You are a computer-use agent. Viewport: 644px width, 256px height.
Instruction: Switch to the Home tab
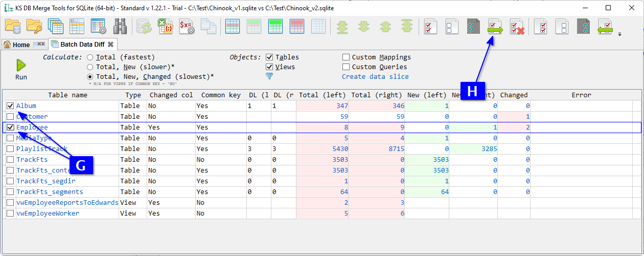pyautogui.click(x=17, y=45)
